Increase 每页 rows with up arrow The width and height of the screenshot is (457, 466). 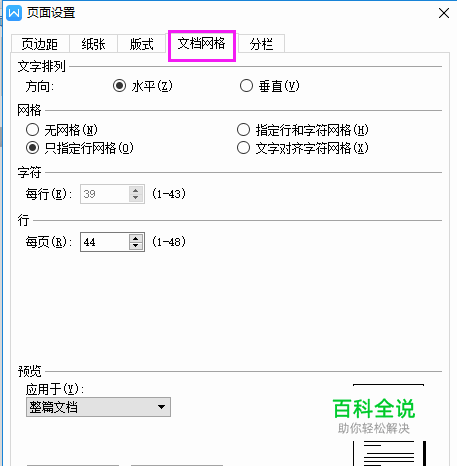coord(135,238)
